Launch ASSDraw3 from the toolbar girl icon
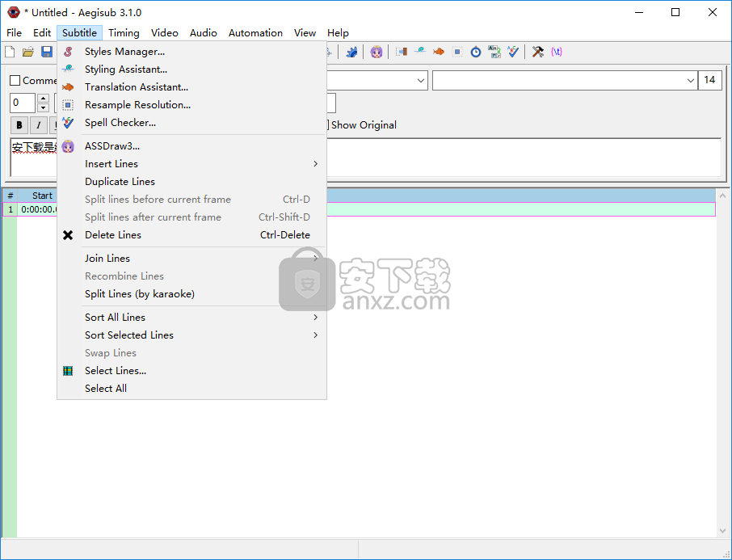 pos(377,52)
